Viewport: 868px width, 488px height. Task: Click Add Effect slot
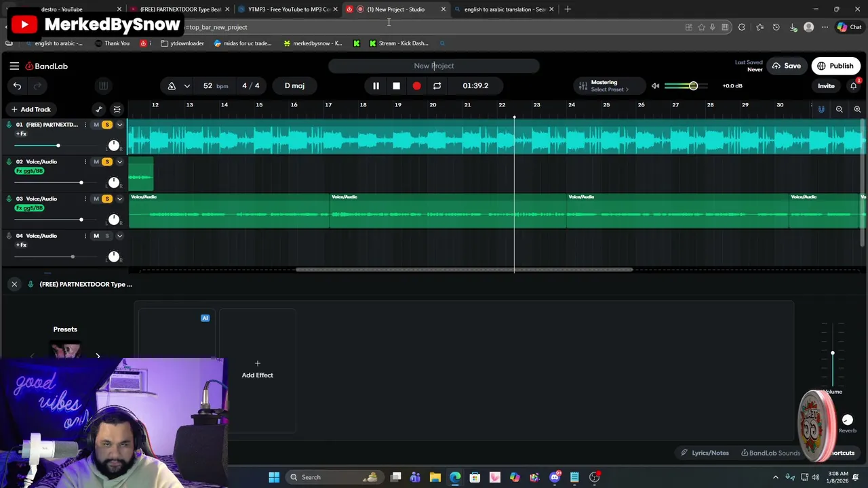[x=258, y=369]
